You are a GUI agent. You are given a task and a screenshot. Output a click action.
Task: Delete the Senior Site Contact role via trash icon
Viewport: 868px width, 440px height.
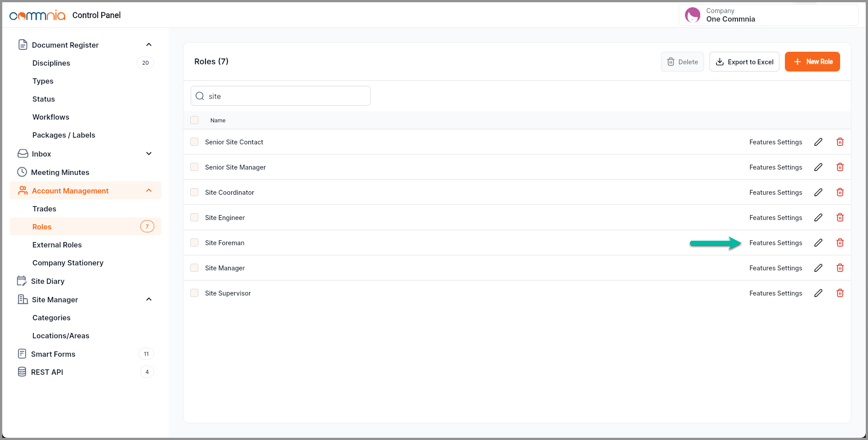[840, 142]
